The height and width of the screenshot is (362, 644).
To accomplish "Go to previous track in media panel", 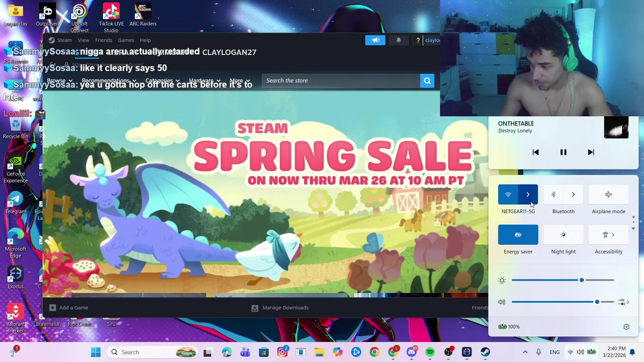I will (535, 152).
